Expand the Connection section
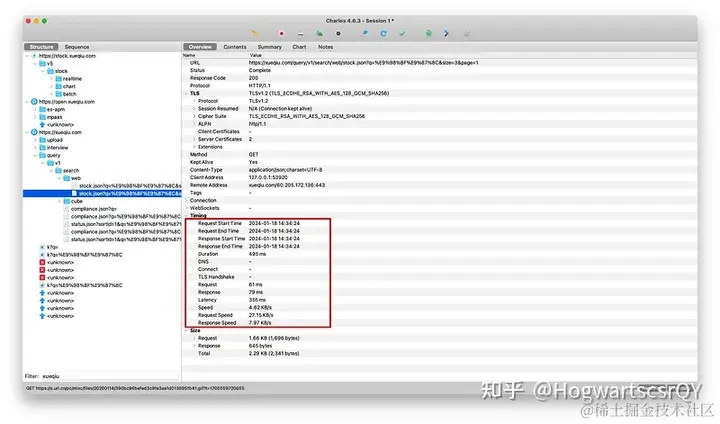This screenshot has height=424, width=720. [186, 200]
